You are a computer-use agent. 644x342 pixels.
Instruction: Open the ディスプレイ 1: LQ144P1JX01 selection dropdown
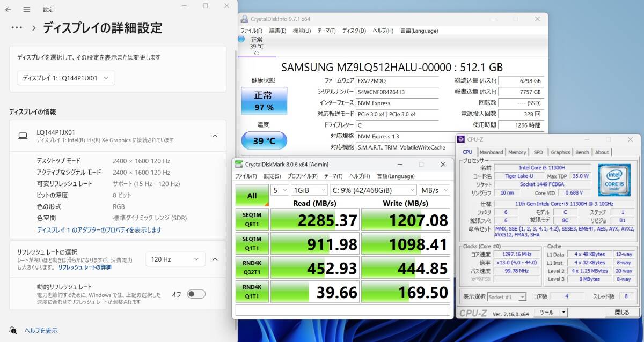tap(66, 78)
